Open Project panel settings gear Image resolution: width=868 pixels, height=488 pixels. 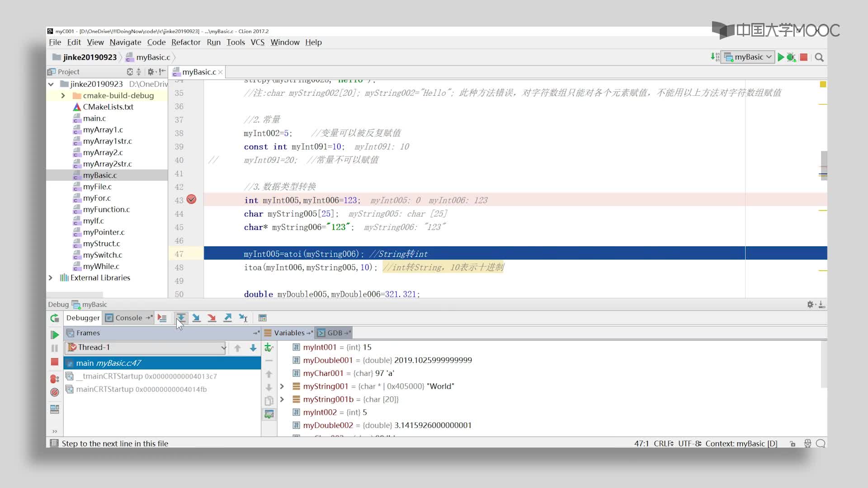[151, 72]
